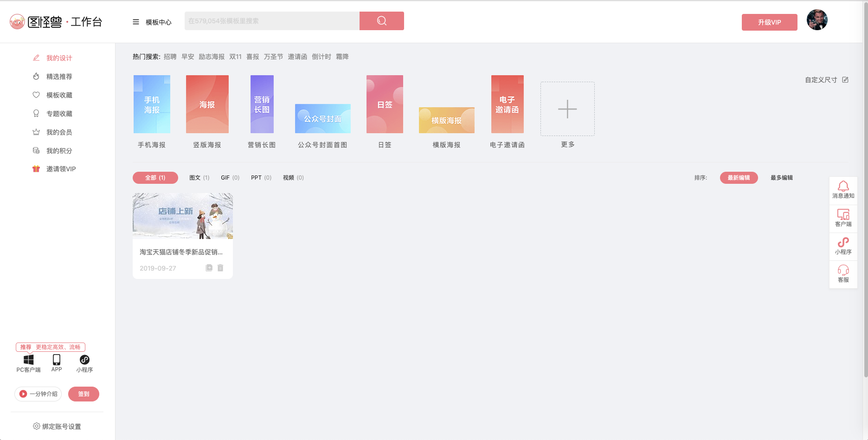Image resolution: width=868 pixels, height=440 pixels.
Task: Expand more templates with the 更多 plus tile
Action: (x=567, y=109)
